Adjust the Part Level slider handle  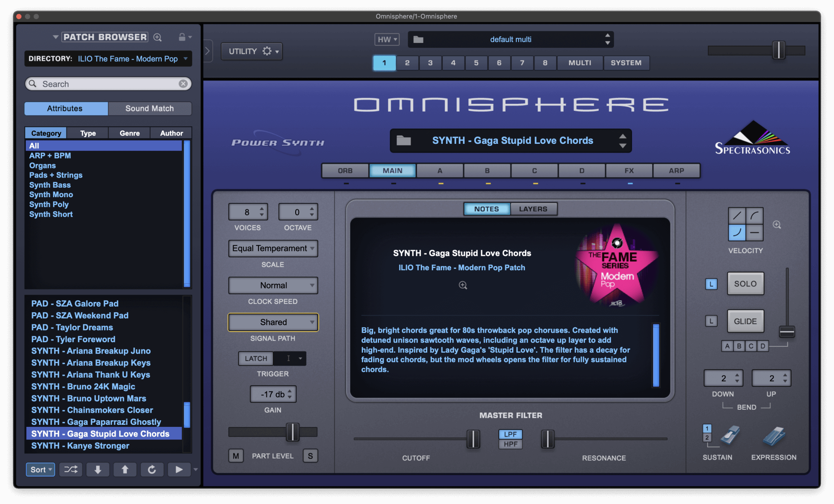click(x=293, y=432)
